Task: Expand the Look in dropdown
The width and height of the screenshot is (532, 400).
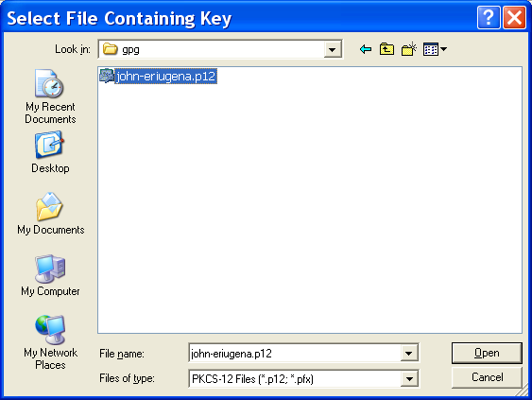Action: (x=333, y=49)
